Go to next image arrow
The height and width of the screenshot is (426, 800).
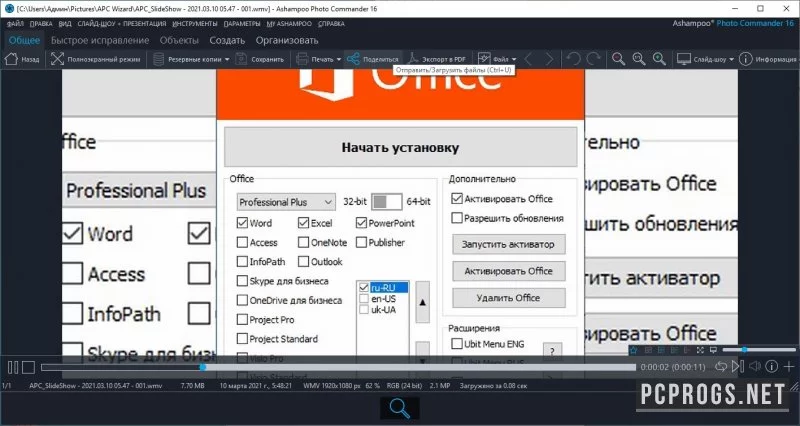pos(549,59)
